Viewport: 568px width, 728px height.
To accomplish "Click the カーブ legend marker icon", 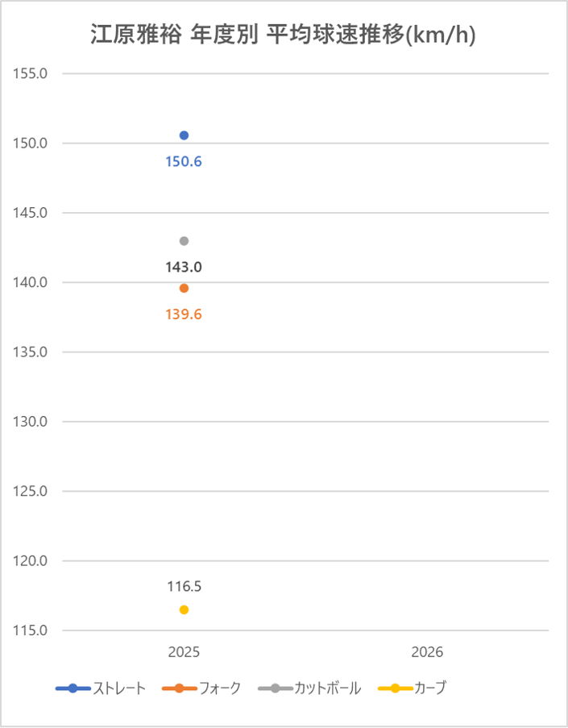I will pos(396,688).
